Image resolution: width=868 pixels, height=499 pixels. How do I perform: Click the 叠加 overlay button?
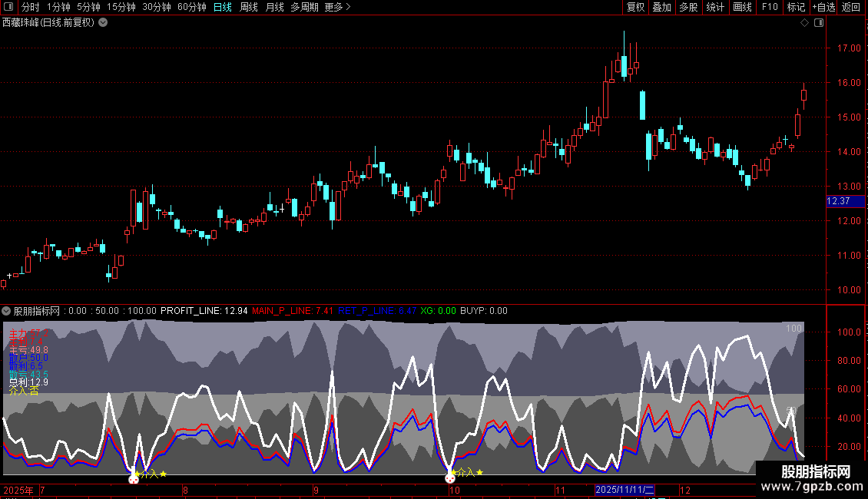[x=661, y=7]
